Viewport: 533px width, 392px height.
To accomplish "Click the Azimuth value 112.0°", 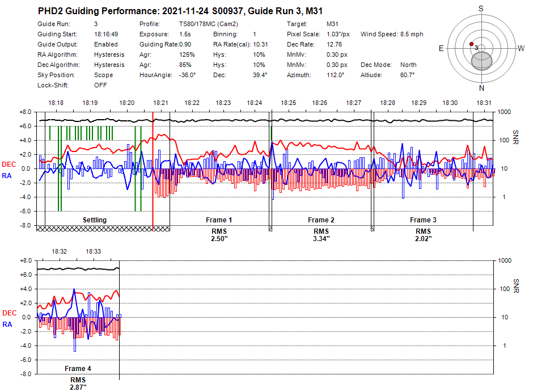I will click(x=336, y=75).
